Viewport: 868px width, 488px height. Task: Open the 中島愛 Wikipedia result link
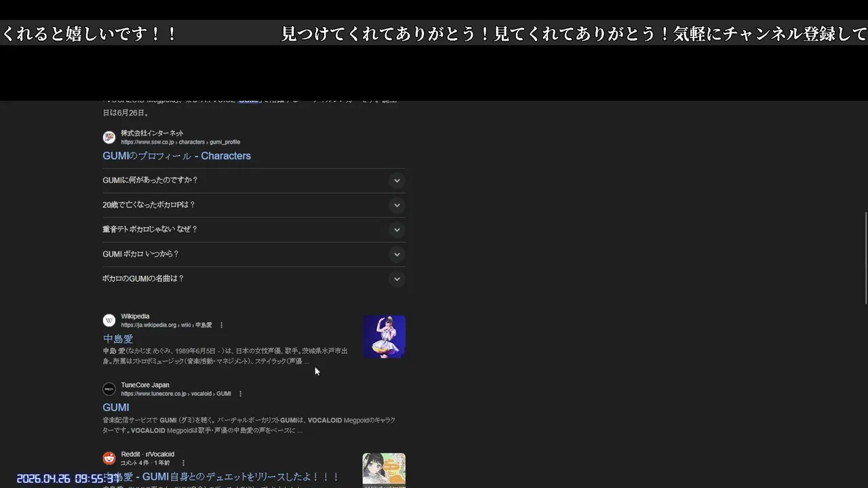(x=118, y=339)
